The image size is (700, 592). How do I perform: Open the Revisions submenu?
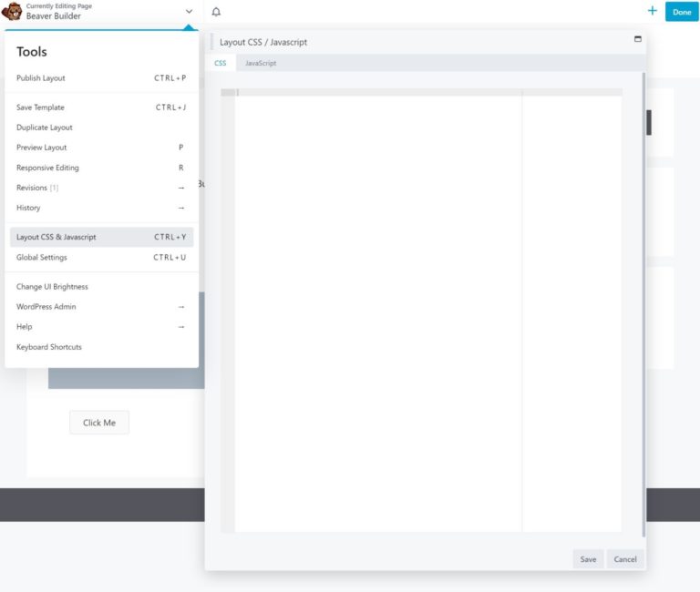point(101,188)
